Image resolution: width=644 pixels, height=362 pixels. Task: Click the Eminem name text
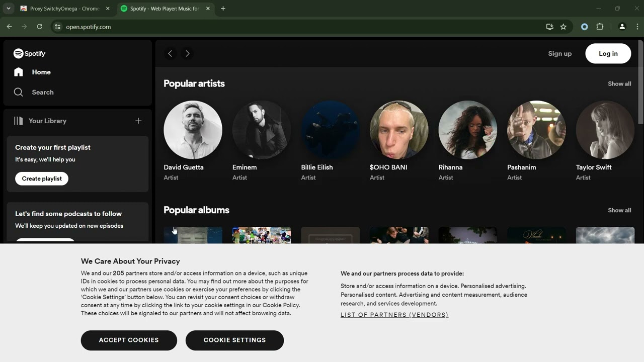pos(245,167)
